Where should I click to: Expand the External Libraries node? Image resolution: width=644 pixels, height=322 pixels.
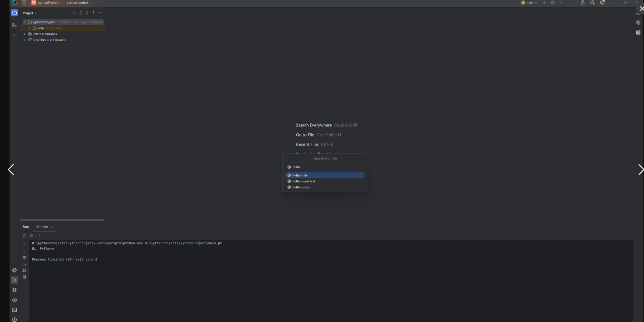pyautogui.click(x=25, y=34)
